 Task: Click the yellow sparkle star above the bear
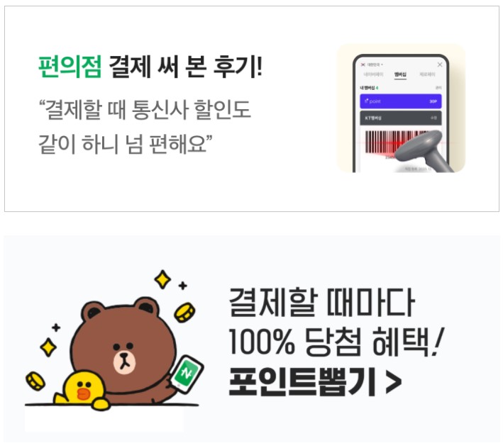click(x=162, y=279)
